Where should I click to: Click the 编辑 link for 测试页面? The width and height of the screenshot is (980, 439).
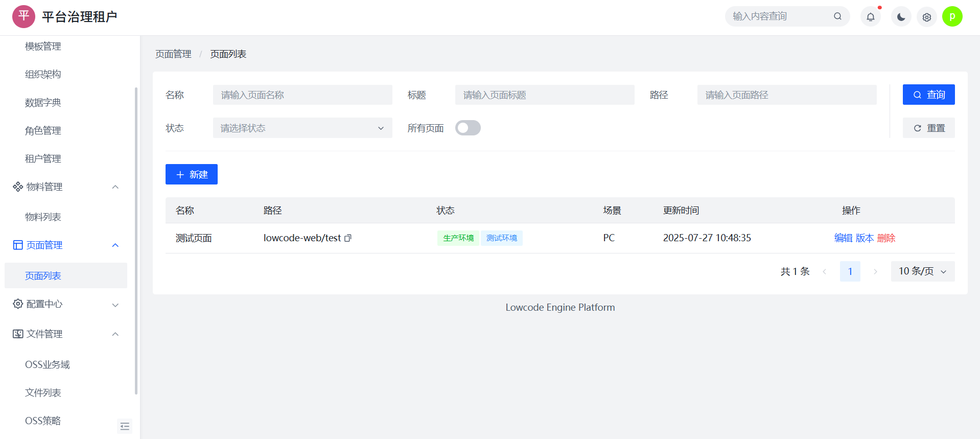click(x=843, y=238)
